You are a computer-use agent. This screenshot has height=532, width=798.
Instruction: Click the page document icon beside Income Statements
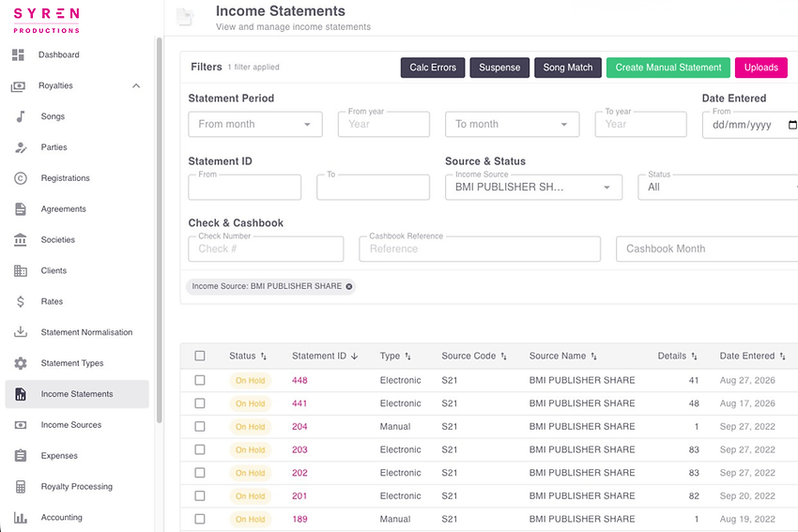(x=185, y=17)
